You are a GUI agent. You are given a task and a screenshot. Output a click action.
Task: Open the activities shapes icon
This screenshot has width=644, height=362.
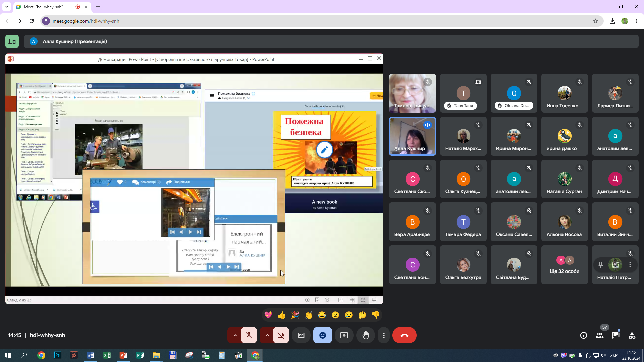[632, 335]
